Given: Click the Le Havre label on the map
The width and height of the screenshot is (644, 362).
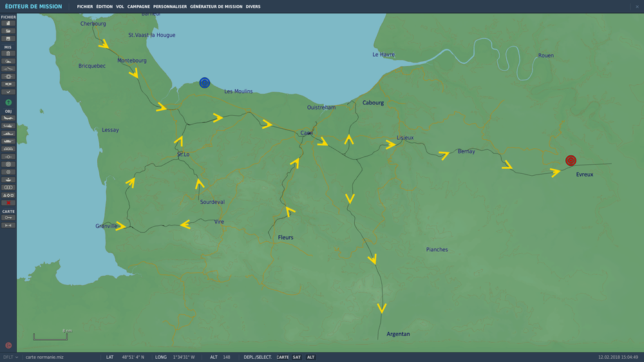Looking at the screenshot, I should 384,54.
